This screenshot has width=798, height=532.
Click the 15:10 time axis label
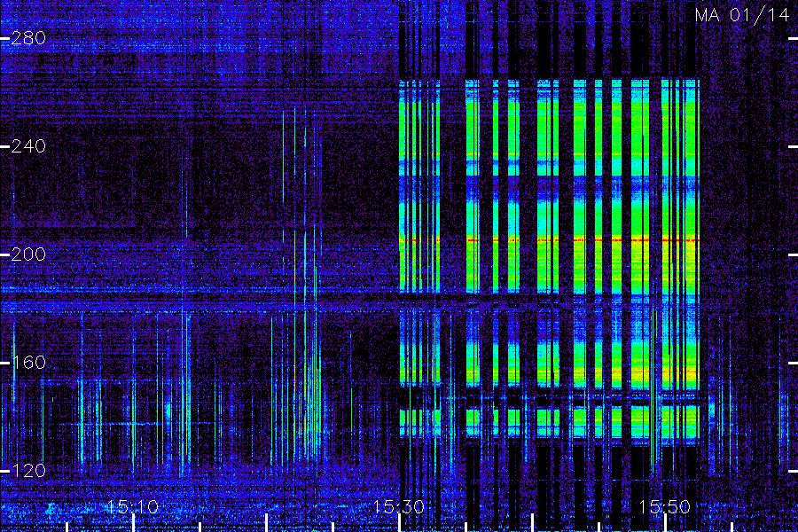click(133, 507)
